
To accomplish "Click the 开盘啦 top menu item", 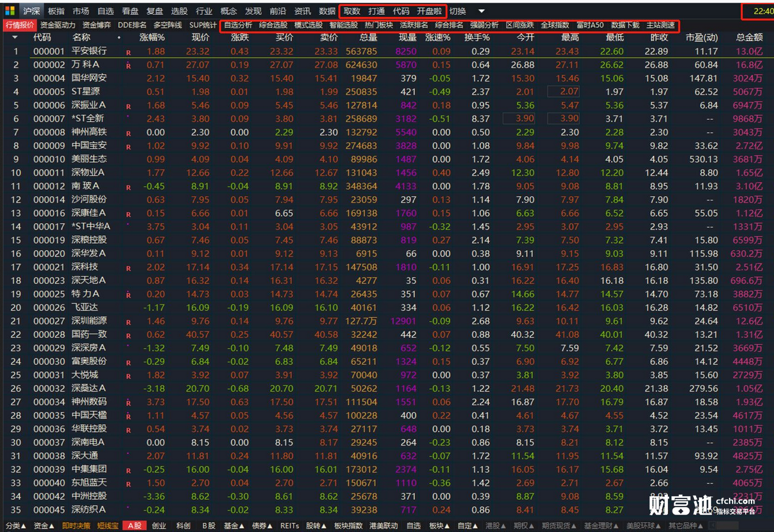I will (429, 11).
